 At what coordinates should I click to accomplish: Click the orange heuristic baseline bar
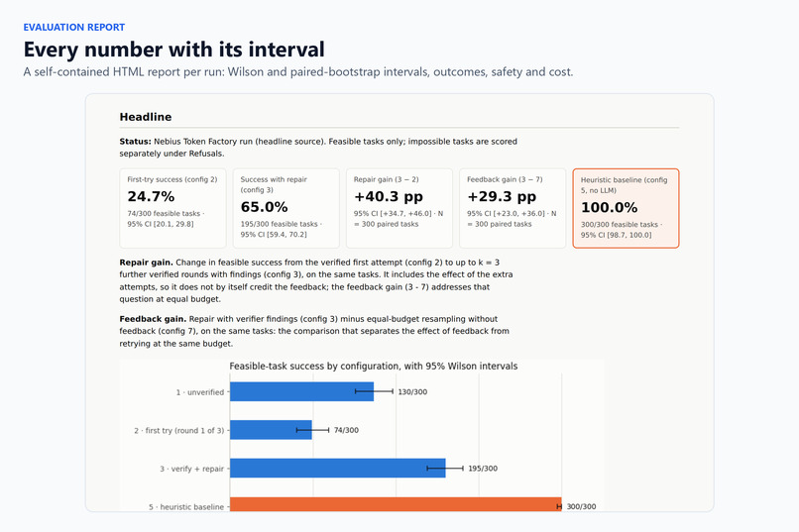click(396, 504)
